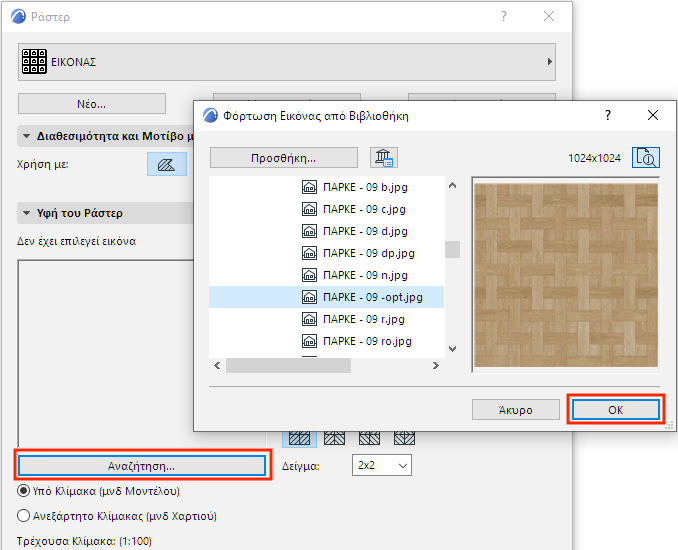Open the Δείγμα 2x2 dropdown
This screenshot has height=550, width=678.
pyautogui.click(x=382, y=465)
